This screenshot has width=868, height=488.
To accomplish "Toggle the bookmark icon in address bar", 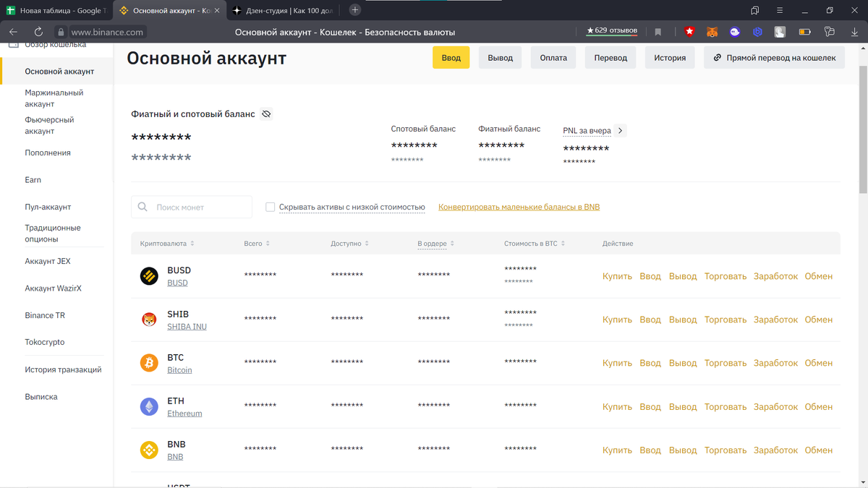I will click(659, 31).
